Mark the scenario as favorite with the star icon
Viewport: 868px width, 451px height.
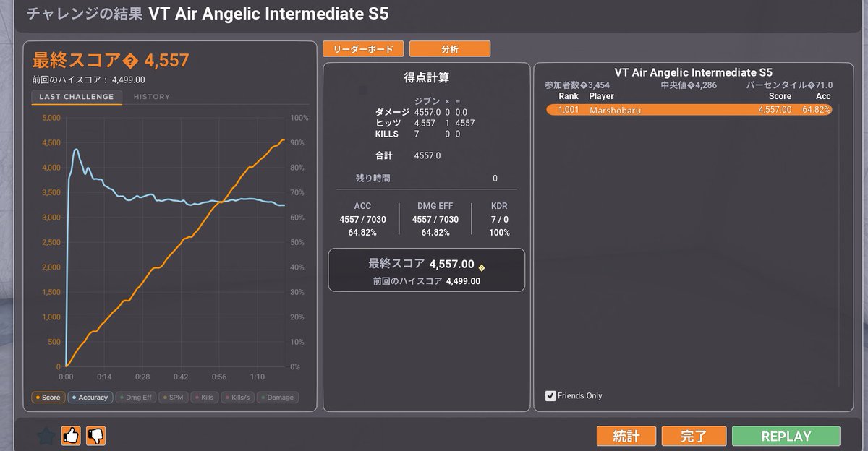[46, 436]
